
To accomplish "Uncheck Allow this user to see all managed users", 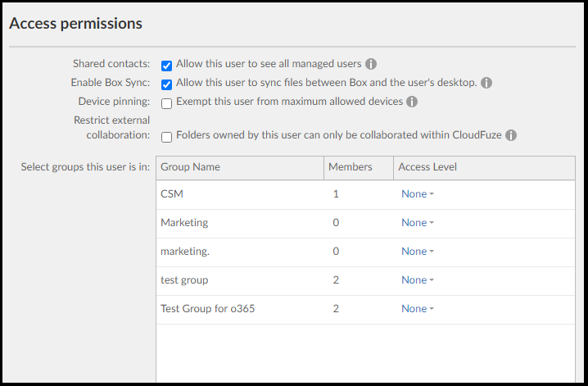I will coord(166,66).
